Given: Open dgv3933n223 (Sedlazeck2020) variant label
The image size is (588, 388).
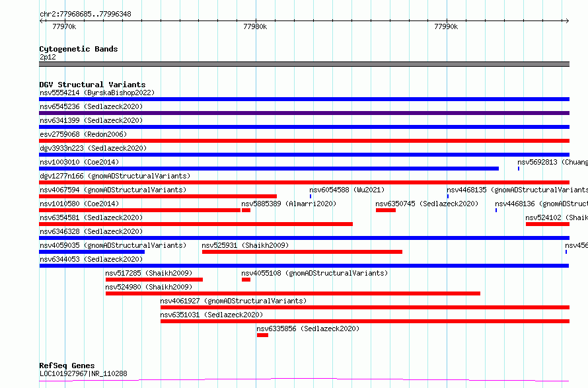Looking at the screenshot, I should (x=93, y=148).
